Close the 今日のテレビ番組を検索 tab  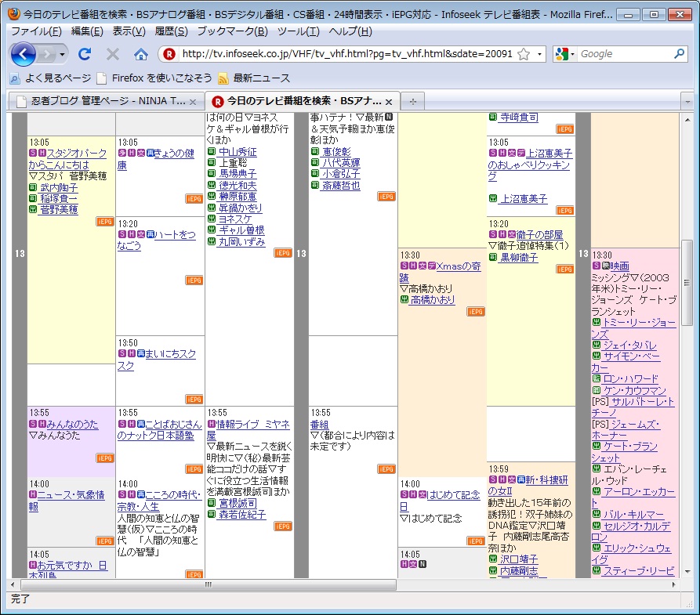pyautogui.click(x=389, y=102)
